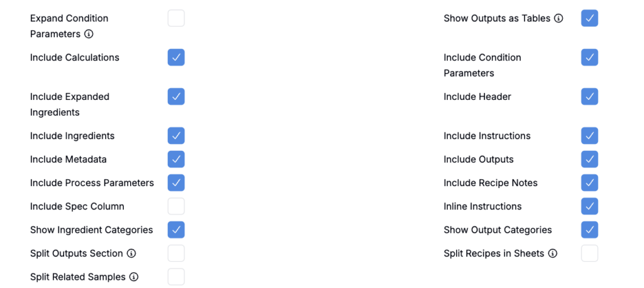Click info icon beside Split Outputs Section
This screenshot has width=644, height=288.
(131, 253)
